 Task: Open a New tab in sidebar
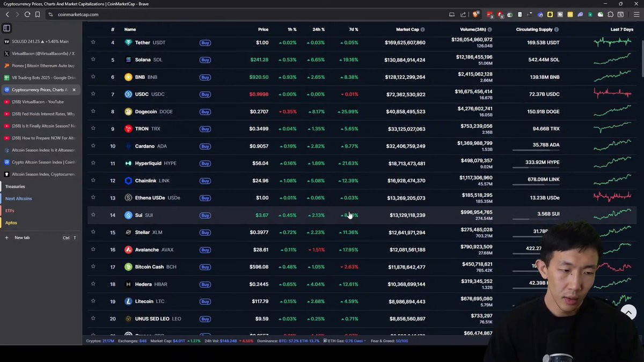coord(41,238)
